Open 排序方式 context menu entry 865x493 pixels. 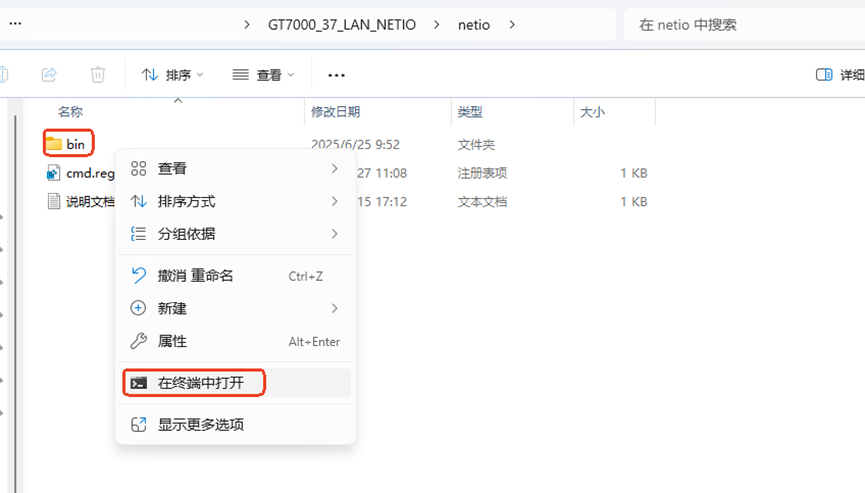coord(236,201)
